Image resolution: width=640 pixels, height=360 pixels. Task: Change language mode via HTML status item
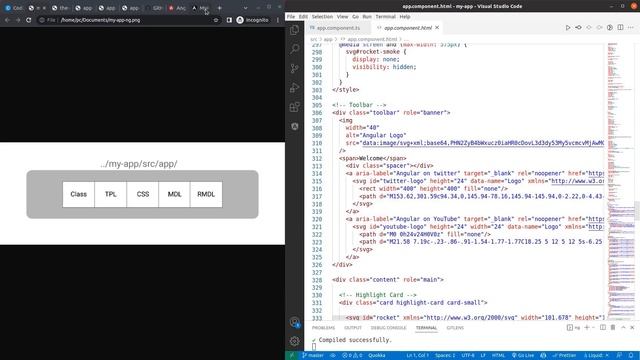[x=498, y=356]
